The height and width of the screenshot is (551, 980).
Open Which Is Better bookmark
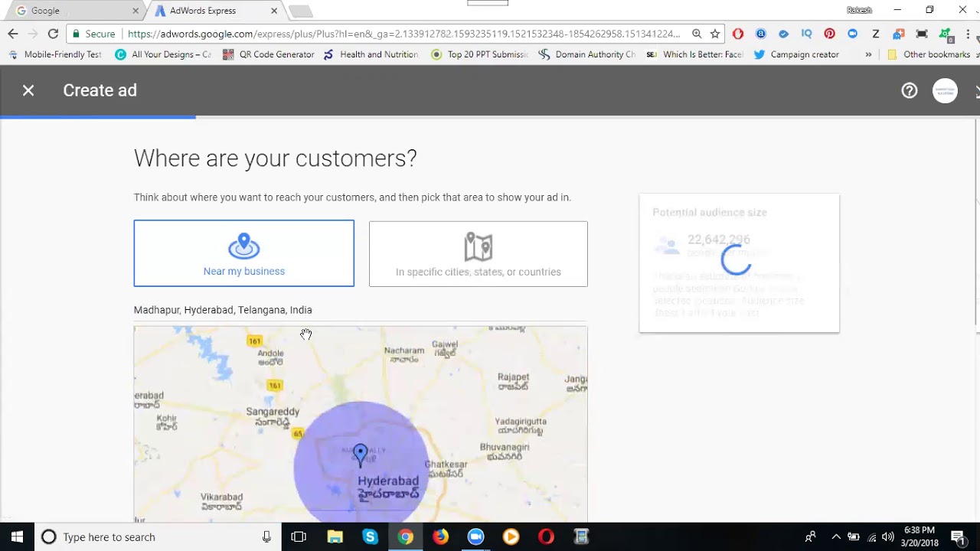point(695,54)
